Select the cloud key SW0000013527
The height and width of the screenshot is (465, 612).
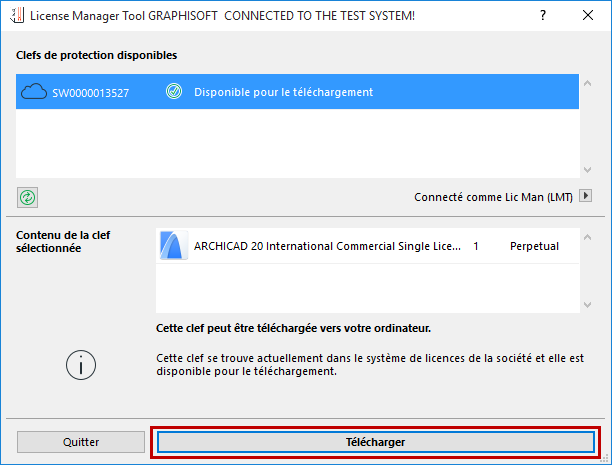click(x=297, y=92)
